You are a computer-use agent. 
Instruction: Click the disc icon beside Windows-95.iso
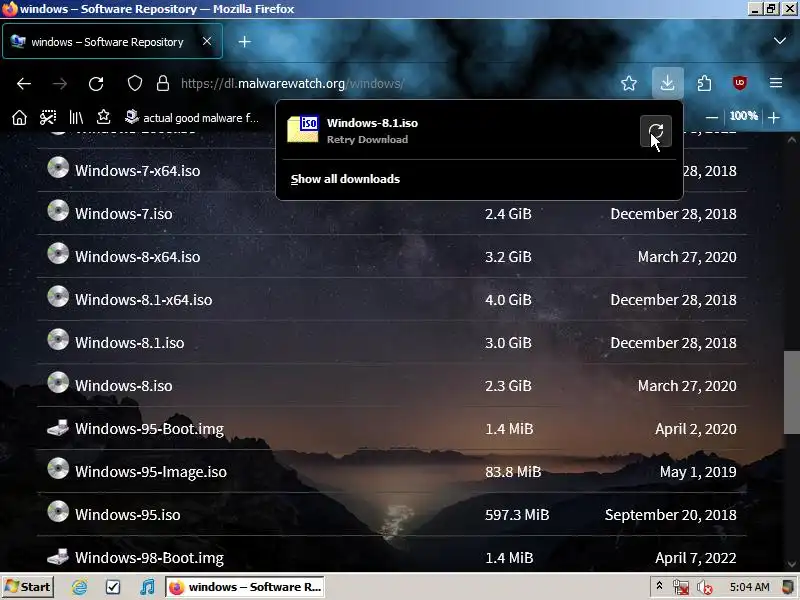click(58, 512)
